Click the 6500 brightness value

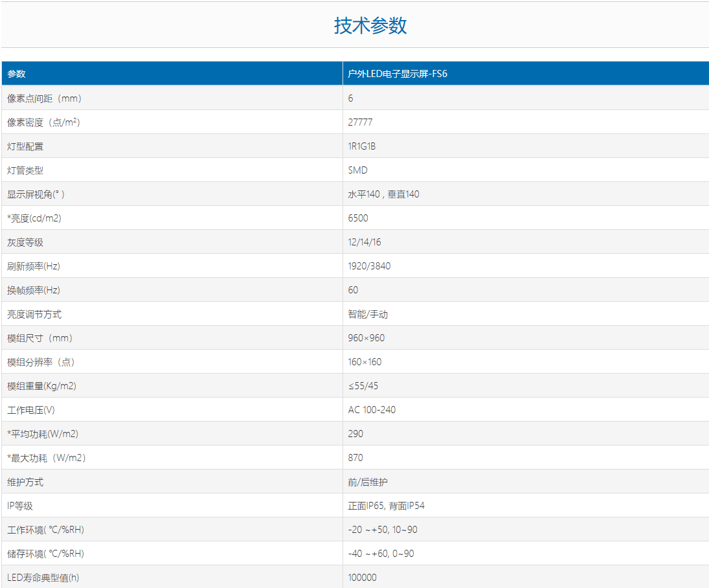358,218
